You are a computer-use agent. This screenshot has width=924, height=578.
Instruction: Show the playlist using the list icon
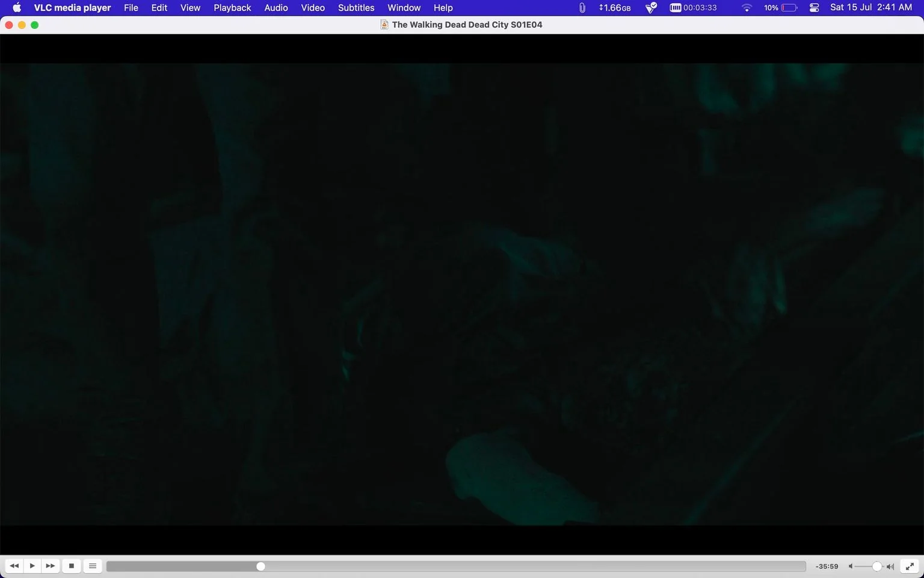pyautogui.click(x=93, y=566)
